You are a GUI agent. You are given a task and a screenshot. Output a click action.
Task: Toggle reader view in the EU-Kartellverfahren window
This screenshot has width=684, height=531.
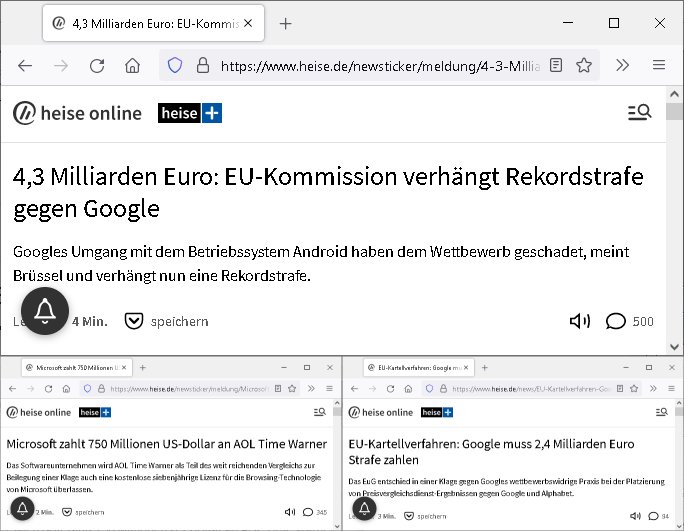pos(620,389)
